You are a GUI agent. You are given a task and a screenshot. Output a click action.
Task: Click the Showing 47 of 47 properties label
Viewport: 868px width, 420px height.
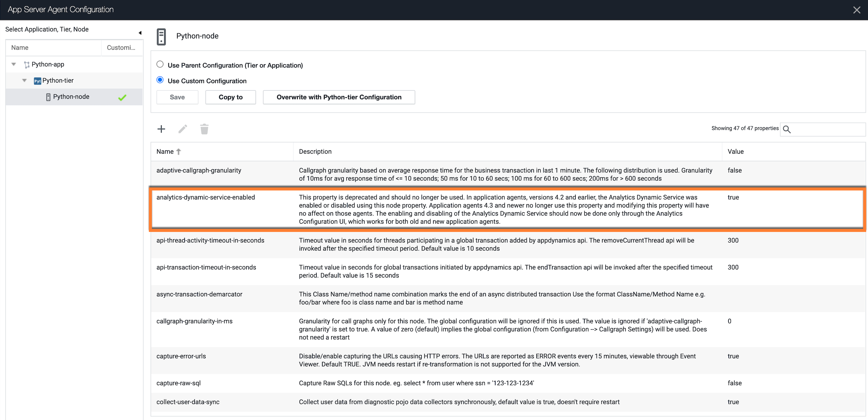(745, 128)
